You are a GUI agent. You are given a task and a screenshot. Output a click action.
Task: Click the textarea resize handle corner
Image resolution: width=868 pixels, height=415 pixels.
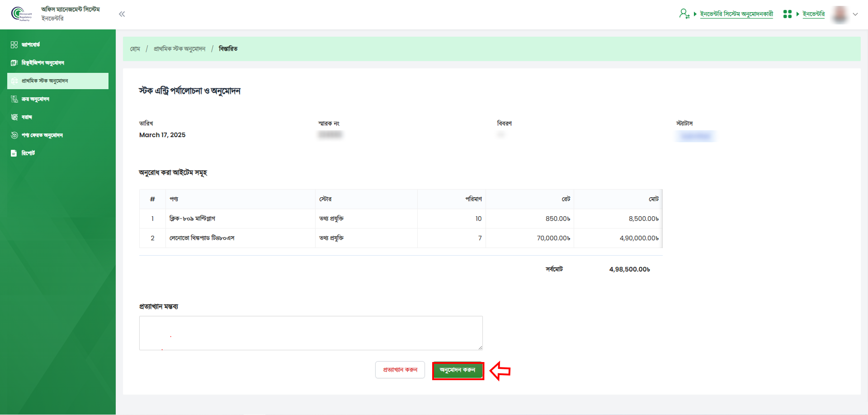[480, 348]
